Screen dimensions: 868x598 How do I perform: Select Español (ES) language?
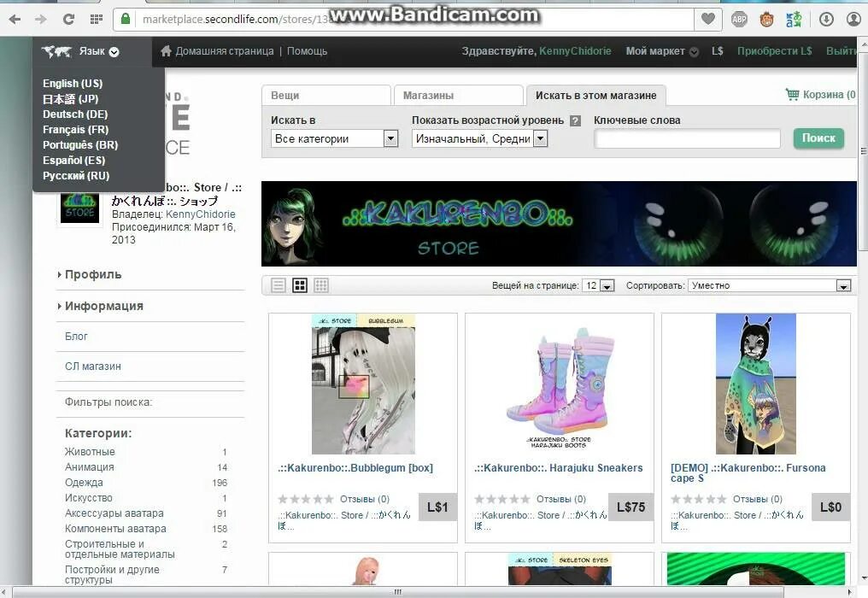[x=74, y=161]
